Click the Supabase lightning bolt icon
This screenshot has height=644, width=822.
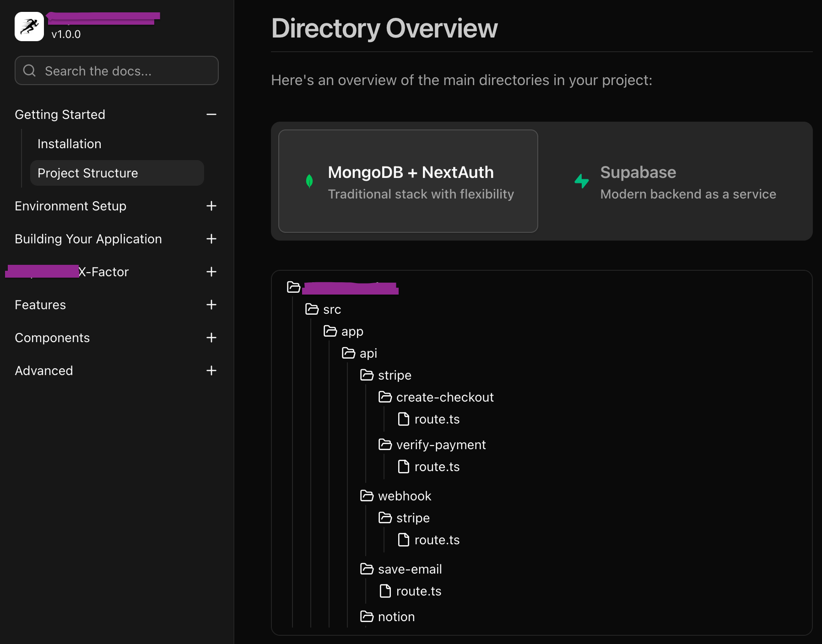582,181
